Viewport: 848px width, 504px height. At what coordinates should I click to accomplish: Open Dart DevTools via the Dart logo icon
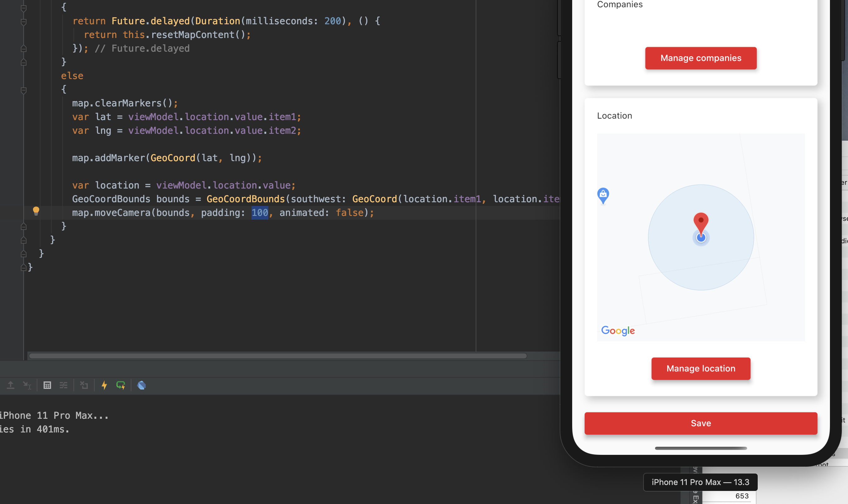pyautogui.click(x=141, y=385)
